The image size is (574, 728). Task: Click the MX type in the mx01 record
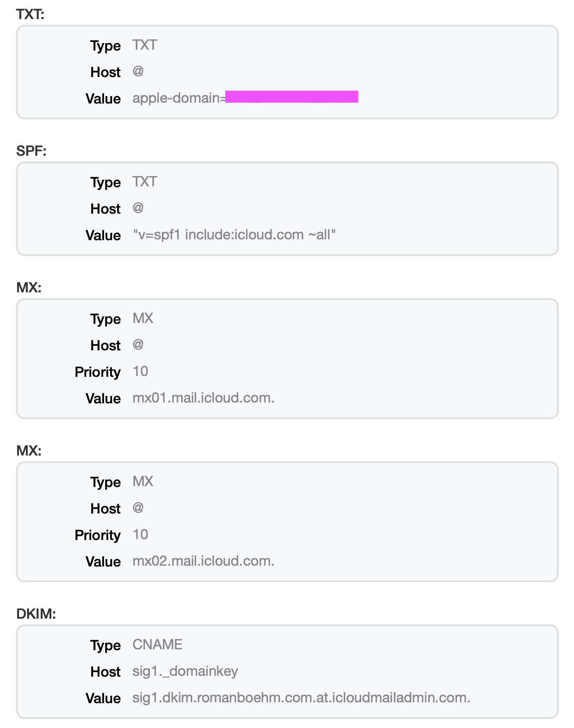point(143,318)
